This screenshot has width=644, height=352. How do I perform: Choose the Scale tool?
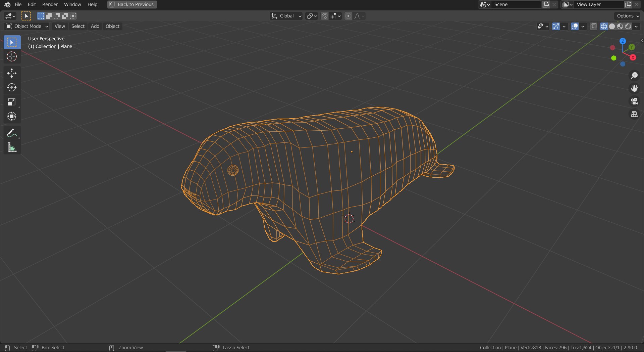[12, 102]
